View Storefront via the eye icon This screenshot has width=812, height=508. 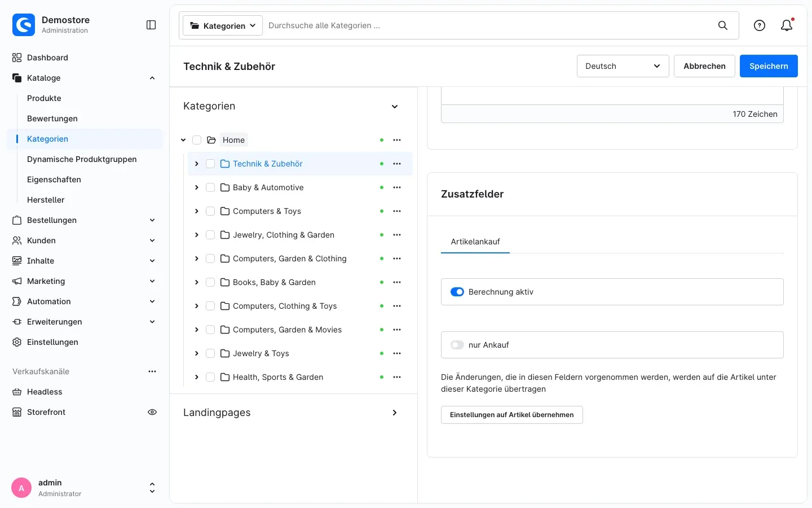pyautogui.click(x=152, y=412)
